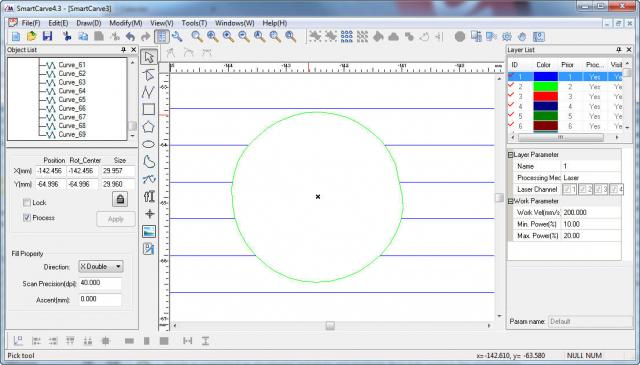Click the Undo arrow icon
This screenshot has width=640, height=365.
coord(130,37)
